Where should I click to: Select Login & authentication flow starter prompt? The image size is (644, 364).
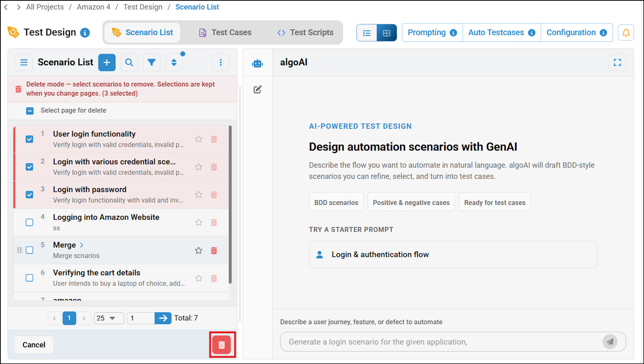point(453,255)
